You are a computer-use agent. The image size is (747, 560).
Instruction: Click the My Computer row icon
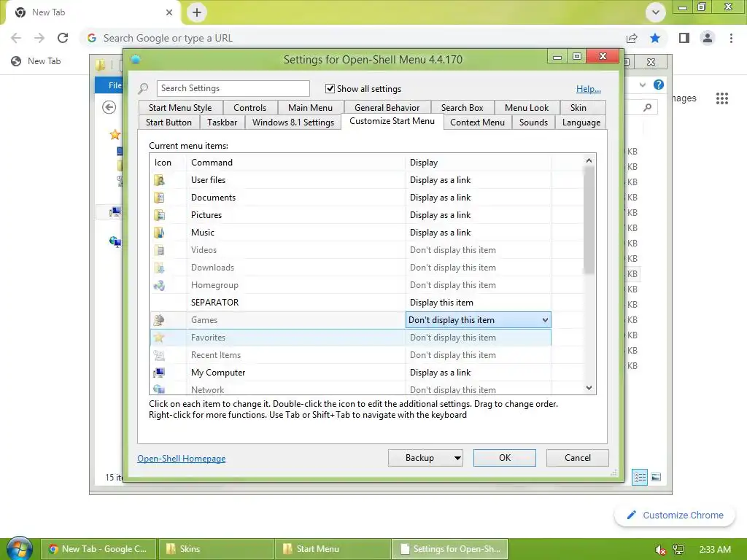click(159, 373)
